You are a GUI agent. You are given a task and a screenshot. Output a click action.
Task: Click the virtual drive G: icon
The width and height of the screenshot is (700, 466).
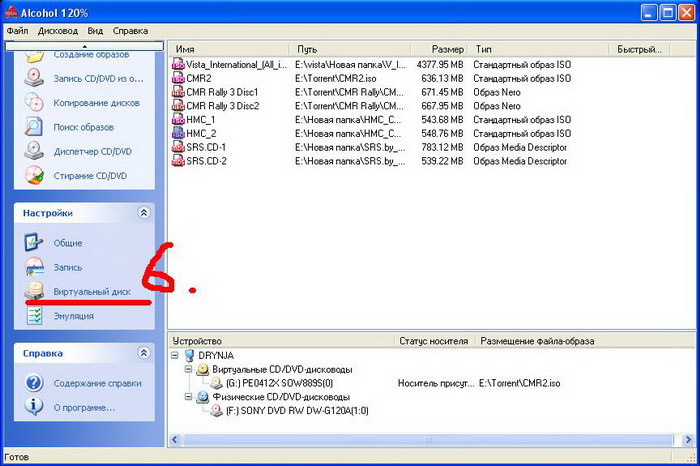click(x=217, y=383)
